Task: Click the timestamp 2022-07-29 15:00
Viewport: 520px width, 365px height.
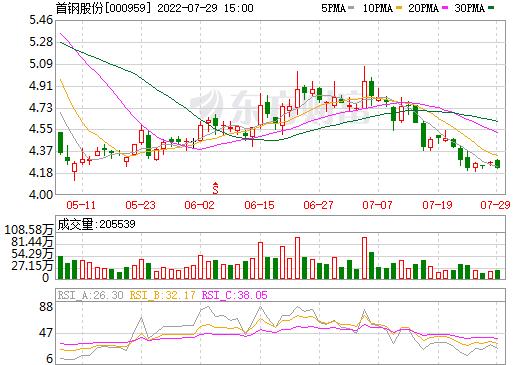Action: (x=205, y=8)
